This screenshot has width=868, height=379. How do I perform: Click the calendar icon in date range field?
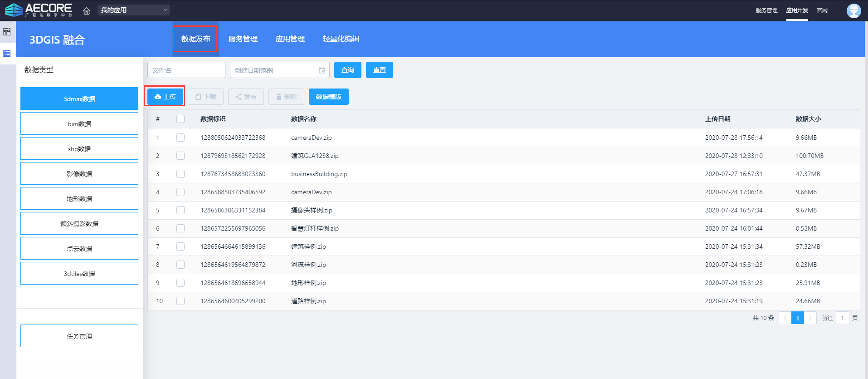pyautogui.click(x=322, y=70)
